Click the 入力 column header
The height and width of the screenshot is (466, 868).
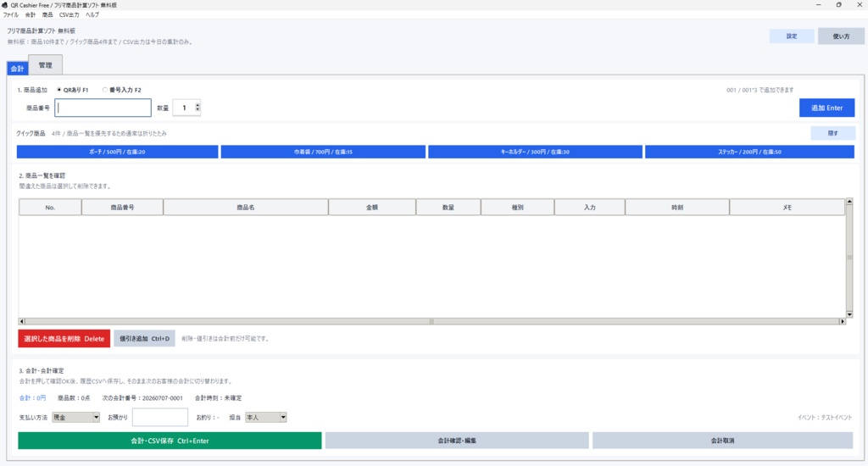coord(590,208)
